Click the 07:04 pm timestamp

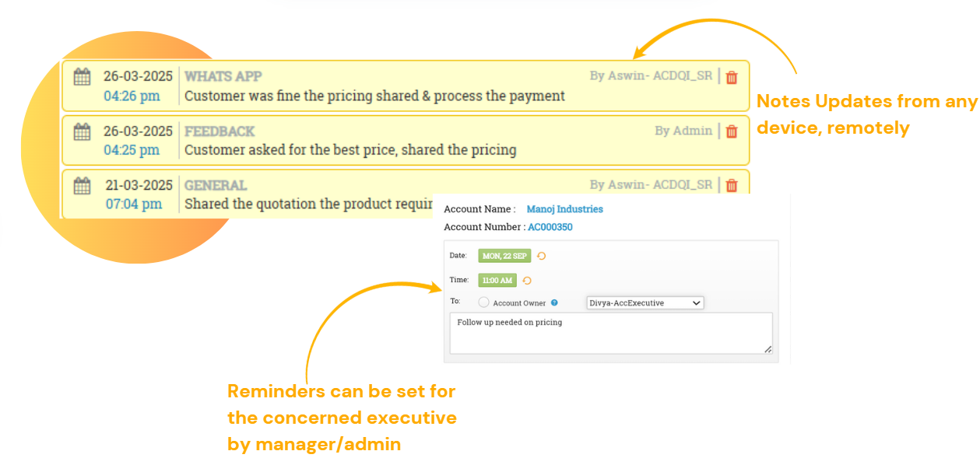134,204
